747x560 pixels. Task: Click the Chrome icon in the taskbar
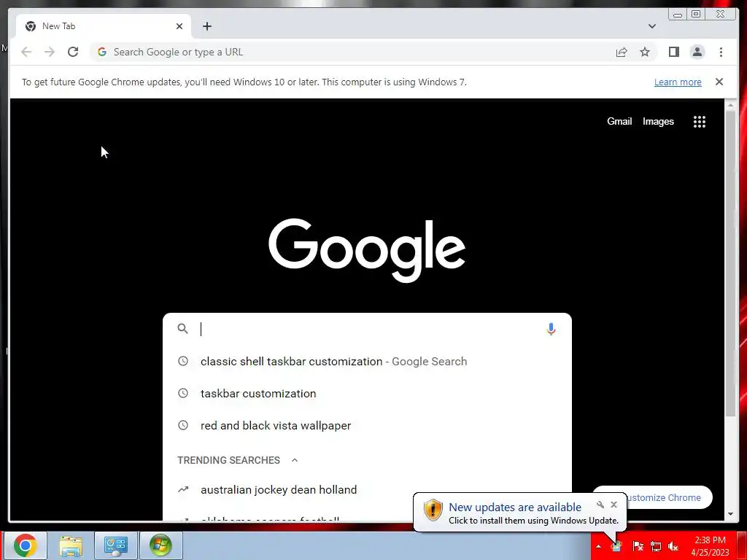pos(26,545)
